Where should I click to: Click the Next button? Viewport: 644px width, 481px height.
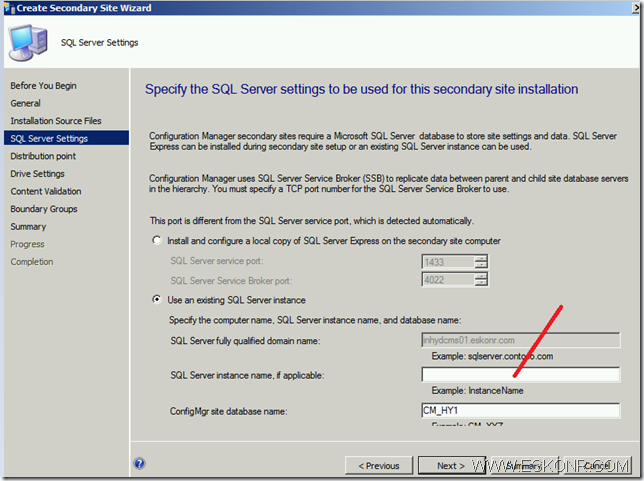[x=451, y=465]
